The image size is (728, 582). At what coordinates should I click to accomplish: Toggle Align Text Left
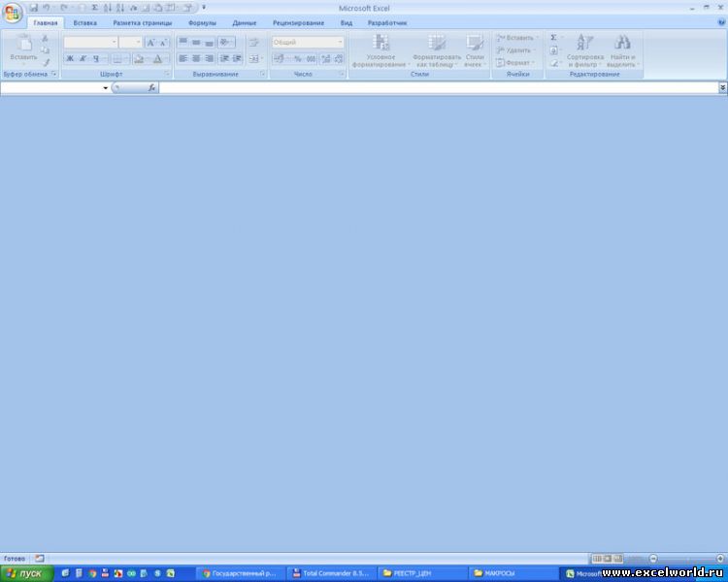182,58
